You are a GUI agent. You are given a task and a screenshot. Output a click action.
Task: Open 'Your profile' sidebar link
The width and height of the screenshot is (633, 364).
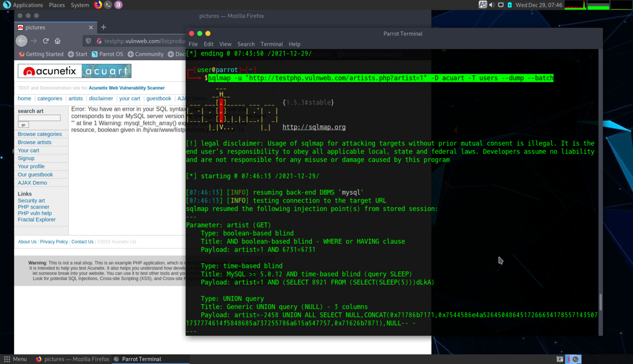(31, 167)
